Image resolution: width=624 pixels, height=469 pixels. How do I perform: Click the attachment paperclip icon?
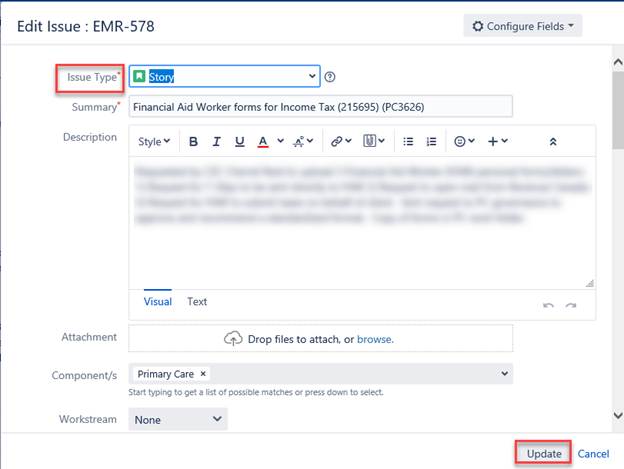pos(369,141)
